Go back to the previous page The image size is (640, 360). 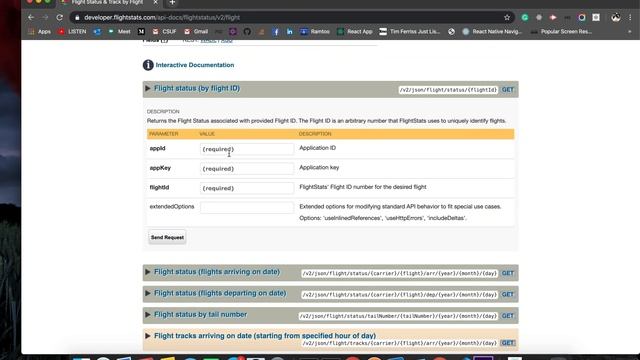click(x=31, y=18)
